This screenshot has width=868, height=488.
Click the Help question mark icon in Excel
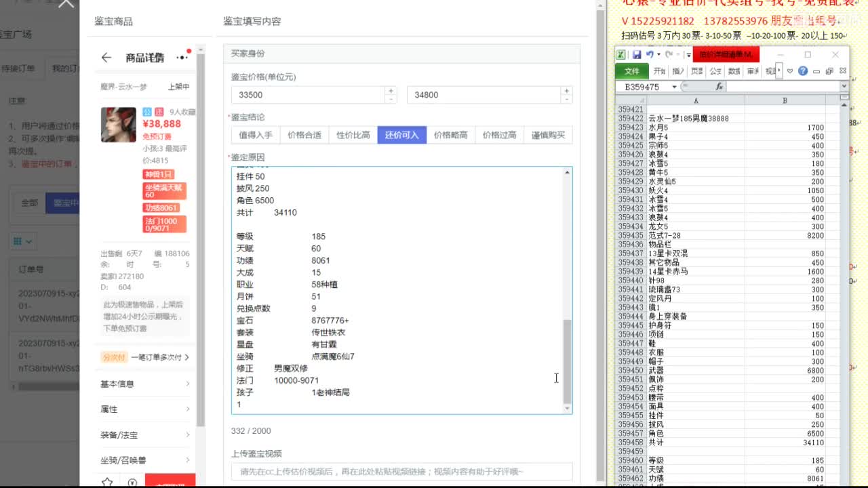pos(802,71)
